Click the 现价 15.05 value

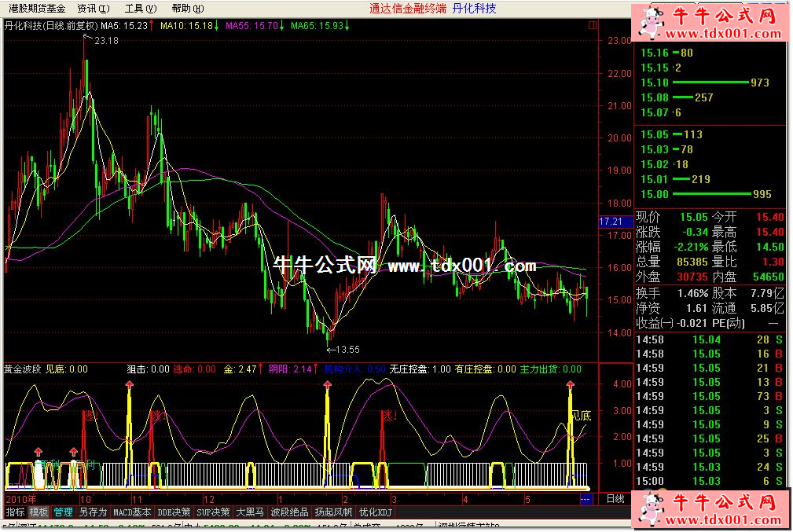[694, 218]
